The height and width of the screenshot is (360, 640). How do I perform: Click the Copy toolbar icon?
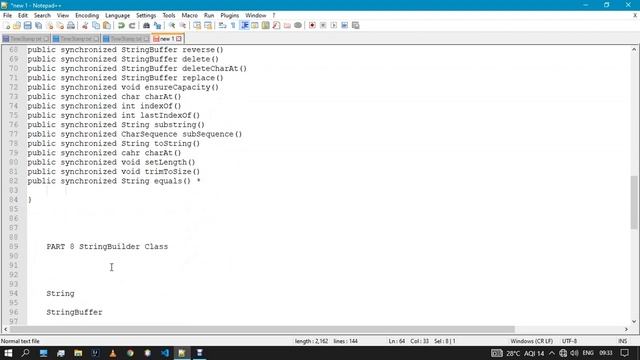[x=96, y=25]
